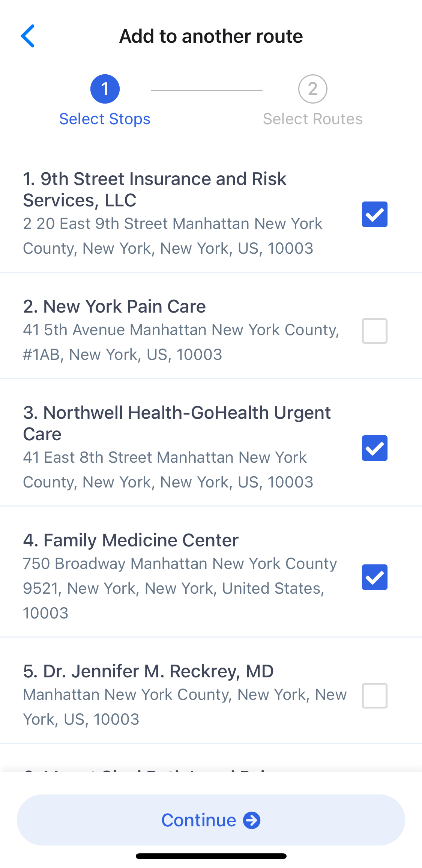Uncheck the Family Medicine Center checkbox
This screenshot has height=868, width=422.
(375, 577)
